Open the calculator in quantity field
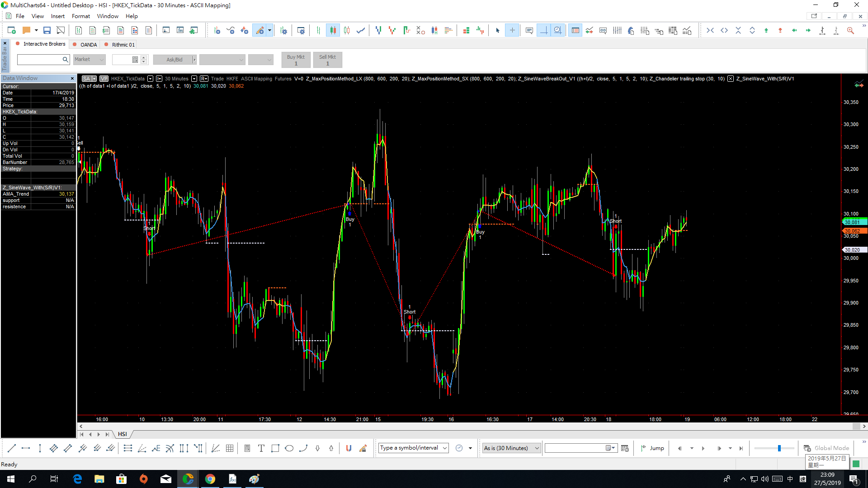The height and width of the screenshot is (488, 868). click(135, 60)
